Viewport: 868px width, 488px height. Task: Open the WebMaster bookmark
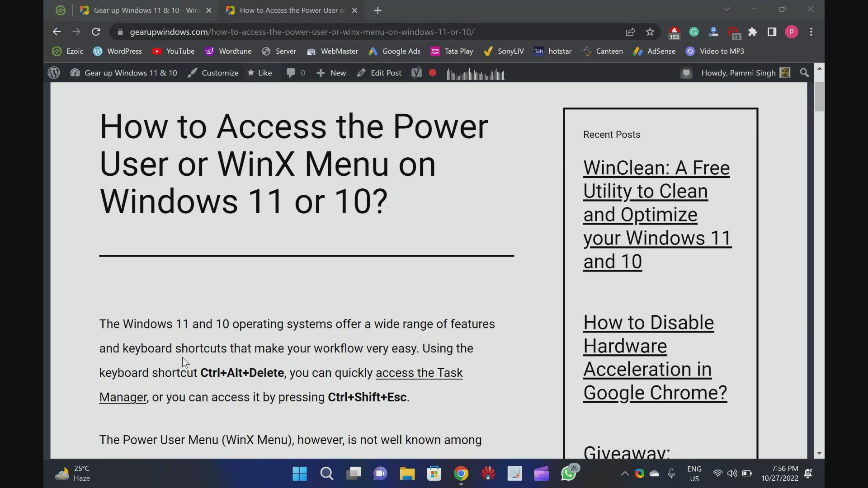tap(332, 51)
